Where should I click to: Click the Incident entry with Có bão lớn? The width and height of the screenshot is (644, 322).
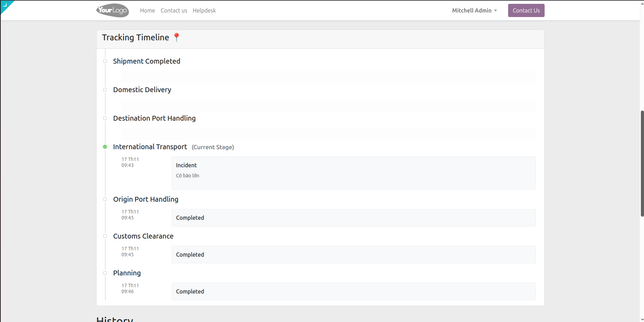point(353,172)
